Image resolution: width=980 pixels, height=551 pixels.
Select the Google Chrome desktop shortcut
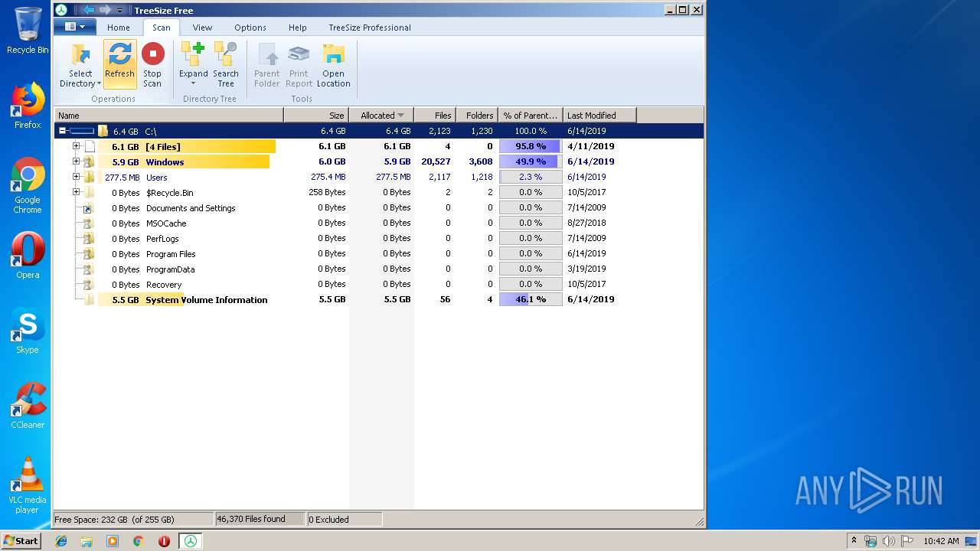[27, 185]
